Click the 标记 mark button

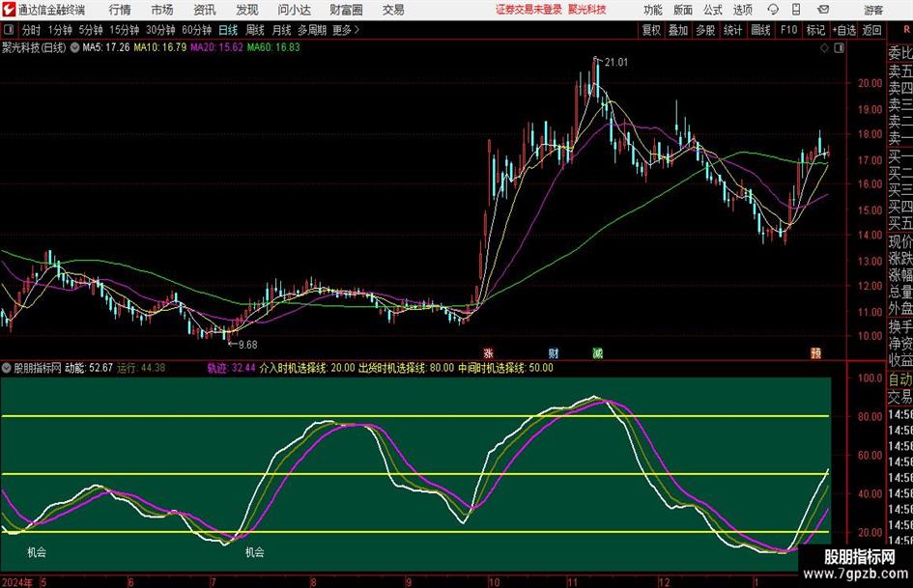click(815, 30)
